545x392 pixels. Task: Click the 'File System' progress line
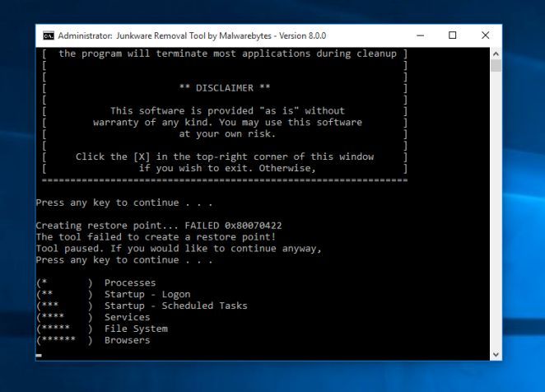(102, 329)
